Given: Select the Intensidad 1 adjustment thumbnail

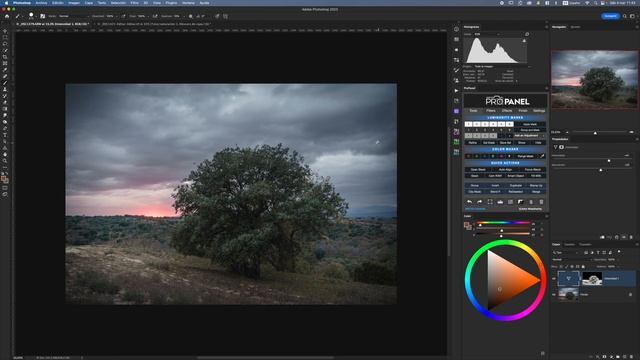Looking at the screenshot, I should point(569,279).
